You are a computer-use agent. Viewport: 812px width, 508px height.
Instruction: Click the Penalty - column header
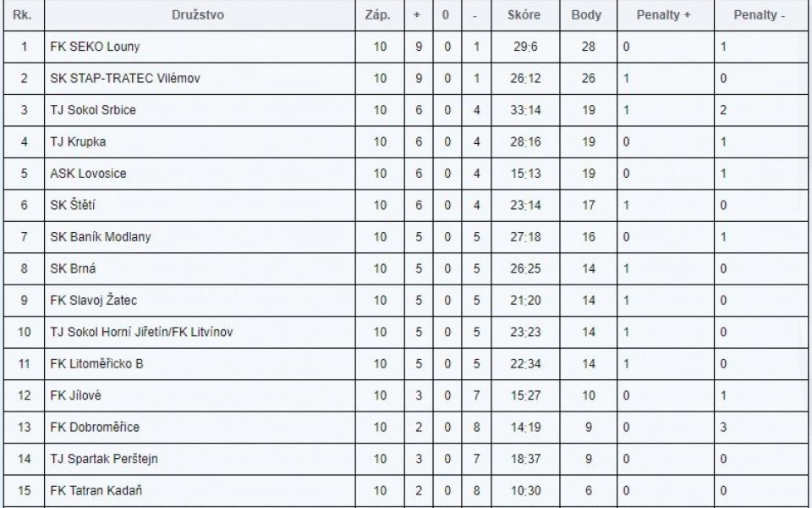pyautogui.click(x=760, y=15)
